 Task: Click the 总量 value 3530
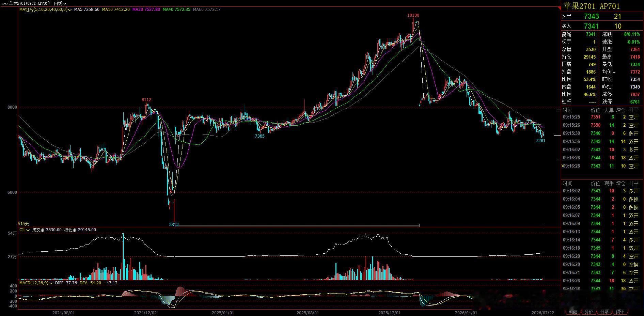(591, 49)
